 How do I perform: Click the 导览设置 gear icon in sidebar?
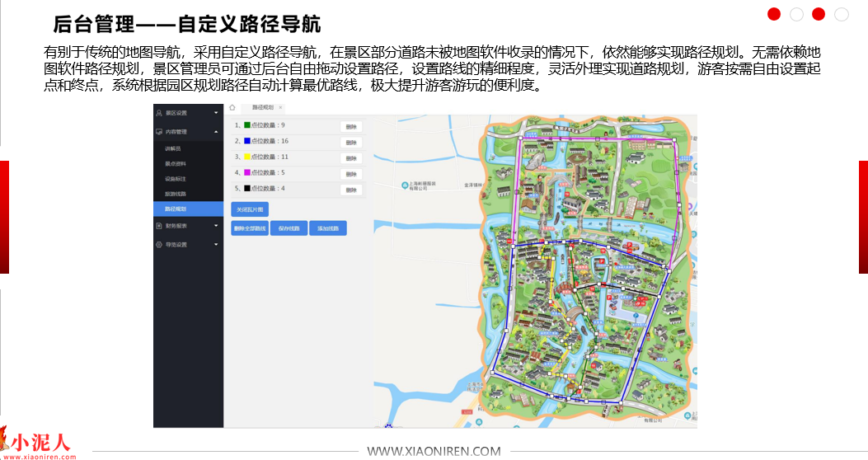159,245
